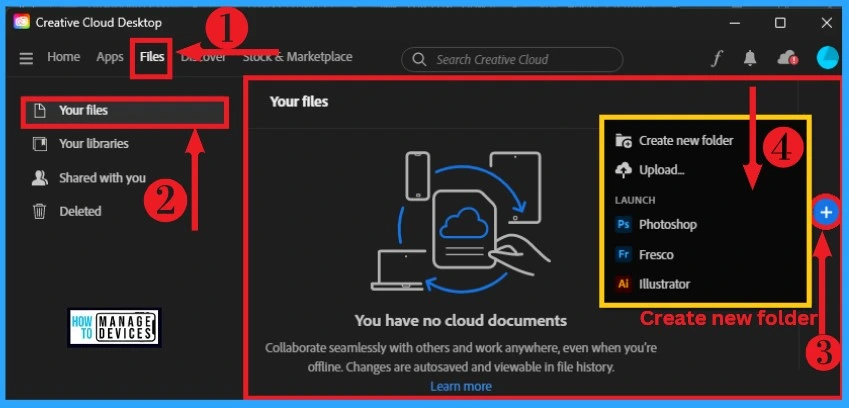Click the cloud documents illustration
Screen dimensions: 849x408
point(461,222)
